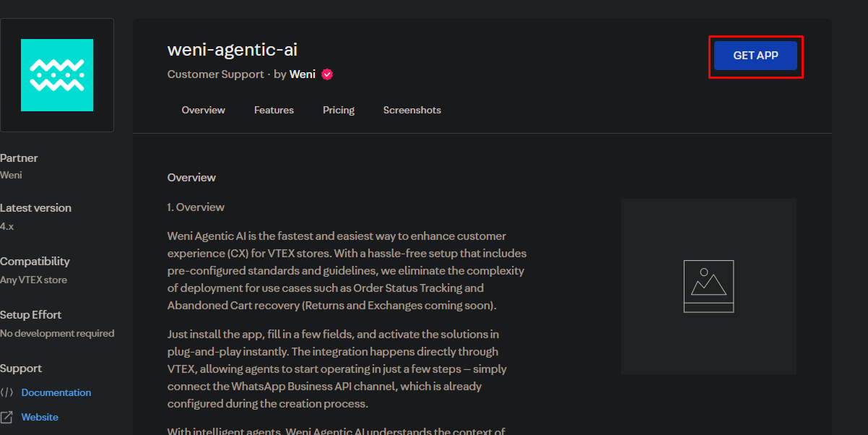
Task: Click the Weni name under Partner
Action: point(11,175)
